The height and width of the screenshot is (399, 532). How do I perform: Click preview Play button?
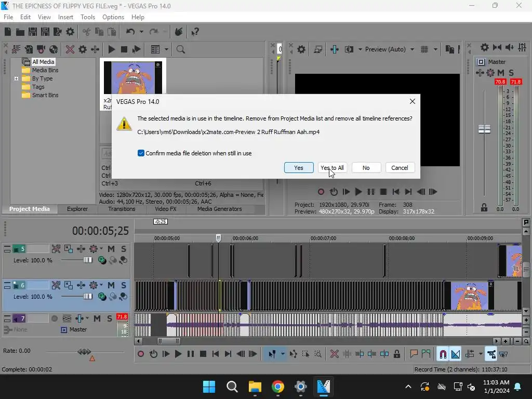click(358, 192)
